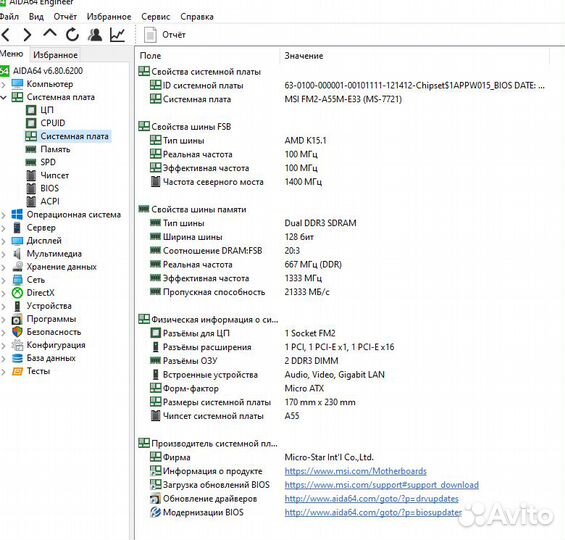Click the База данных icon

[x=17, y=358]
